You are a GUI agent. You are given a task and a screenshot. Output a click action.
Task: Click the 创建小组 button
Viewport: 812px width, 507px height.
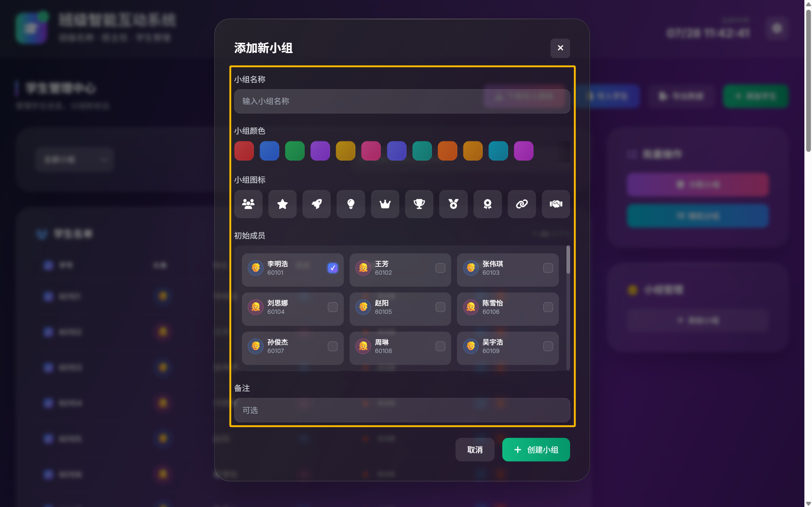(536, 449)
